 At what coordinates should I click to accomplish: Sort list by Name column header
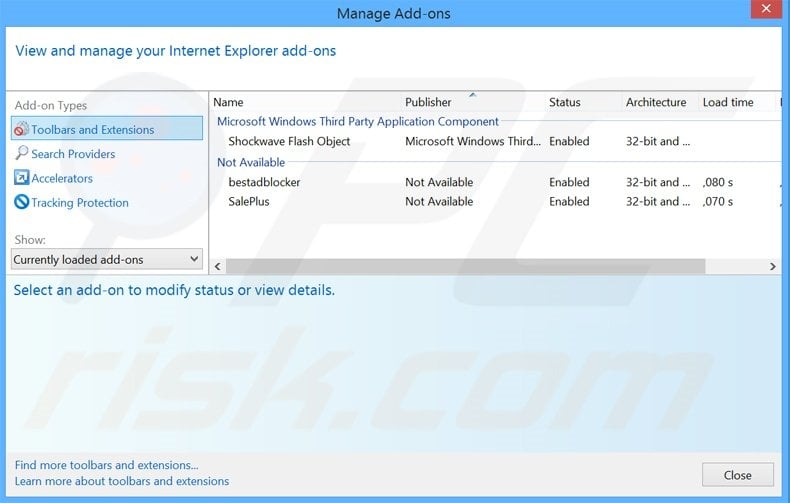point(228,102)
